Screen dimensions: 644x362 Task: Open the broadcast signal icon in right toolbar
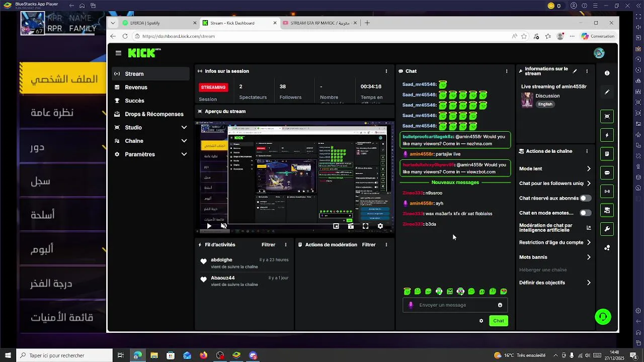607,192
